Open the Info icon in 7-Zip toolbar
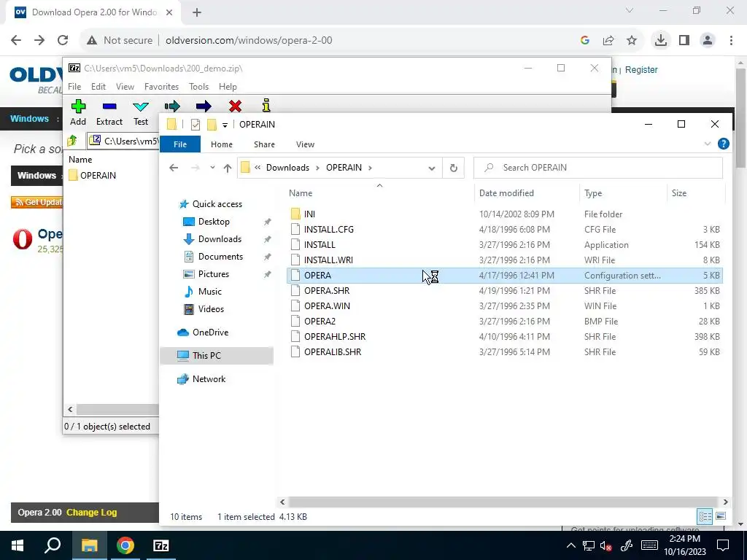This screenshot has width=747, height=560. (266, 106)
